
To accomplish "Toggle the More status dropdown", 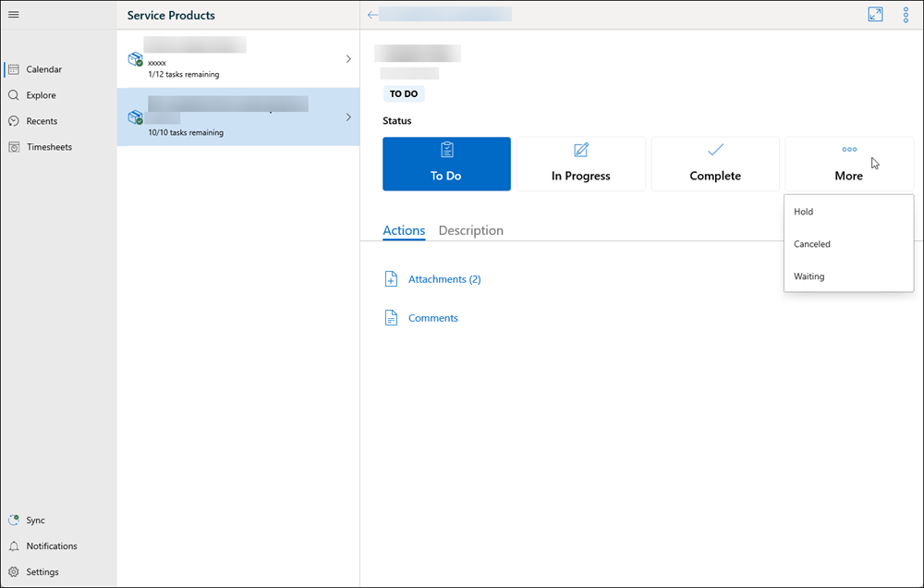I will point(849,164).
